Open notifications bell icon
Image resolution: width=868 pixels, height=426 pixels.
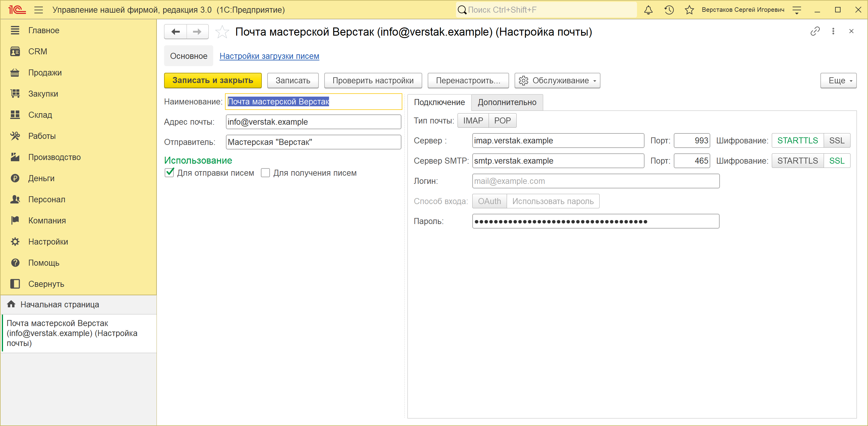pos(648,10)
